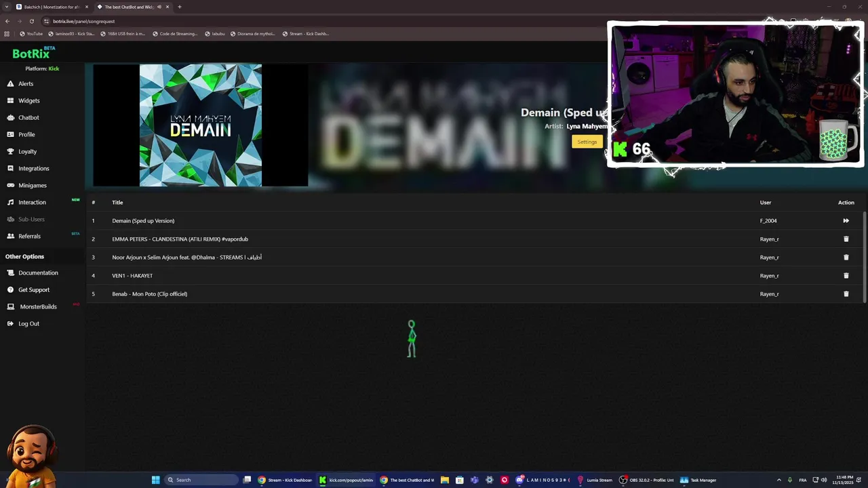Close the Bakchich browser tab
Image resolution: width=868 pixels, height=488 pixels.
[87, 7]
